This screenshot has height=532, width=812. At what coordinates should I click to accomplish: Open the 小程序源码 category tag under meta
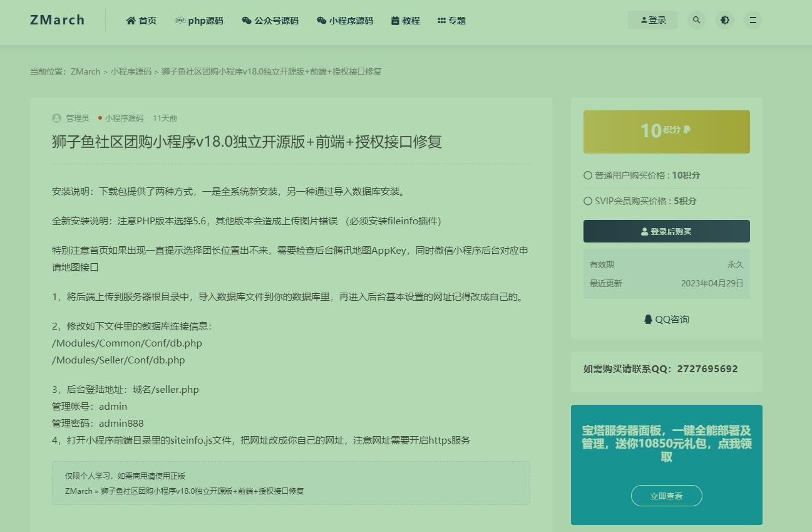(124, 118)
